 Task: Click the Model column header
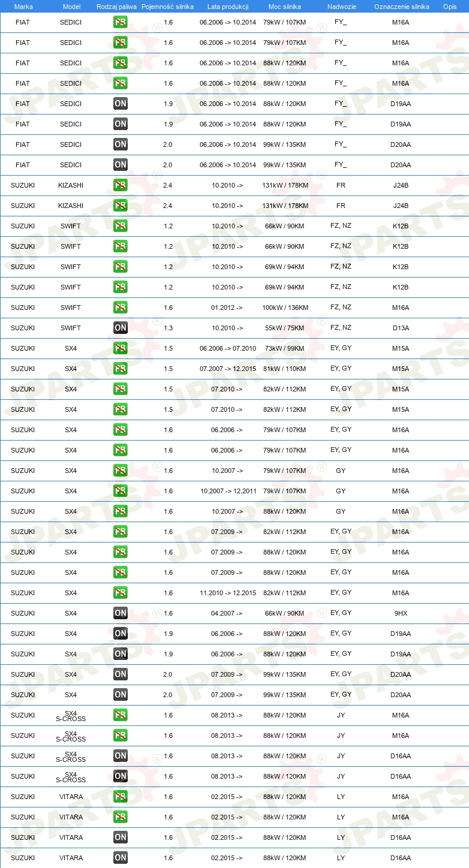click(71, 7)
